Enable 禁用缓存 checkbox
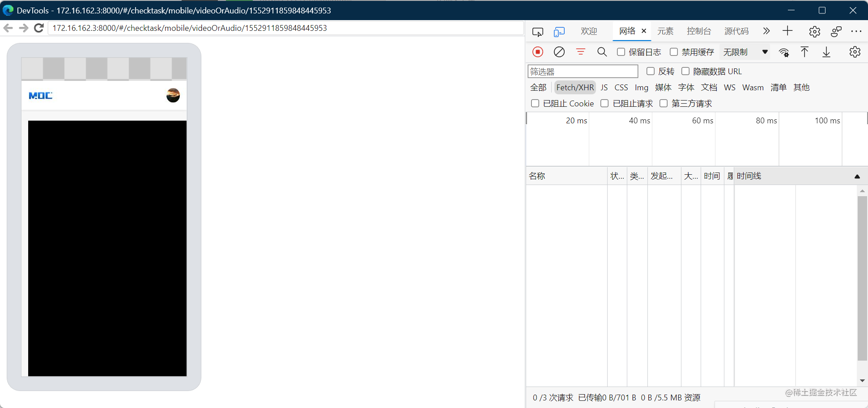Image resolution: width=868 pixels, height=408 pixels. point(674,52)
